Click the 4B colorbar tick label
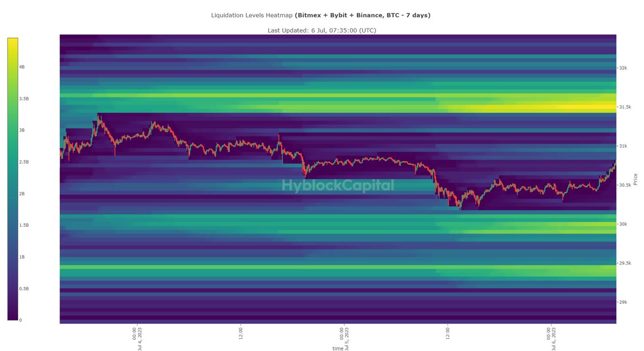This screenshot has width=644, height=351. 22,67
